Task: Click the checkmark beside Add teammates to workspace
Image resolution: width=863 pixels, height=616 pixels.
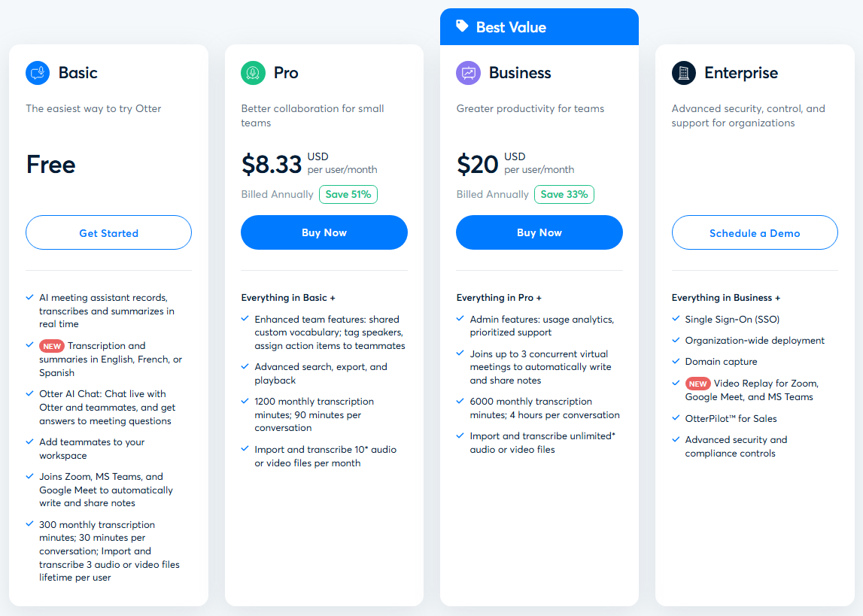Action: coord(29,442)
